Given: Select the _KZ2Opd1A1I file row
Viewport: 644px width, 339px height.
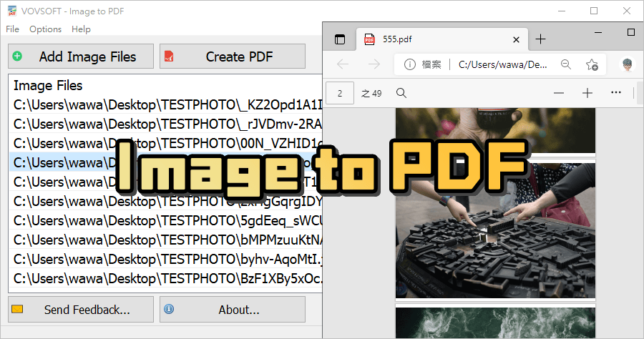Looking at the screenshot, I should coord(166,104).
